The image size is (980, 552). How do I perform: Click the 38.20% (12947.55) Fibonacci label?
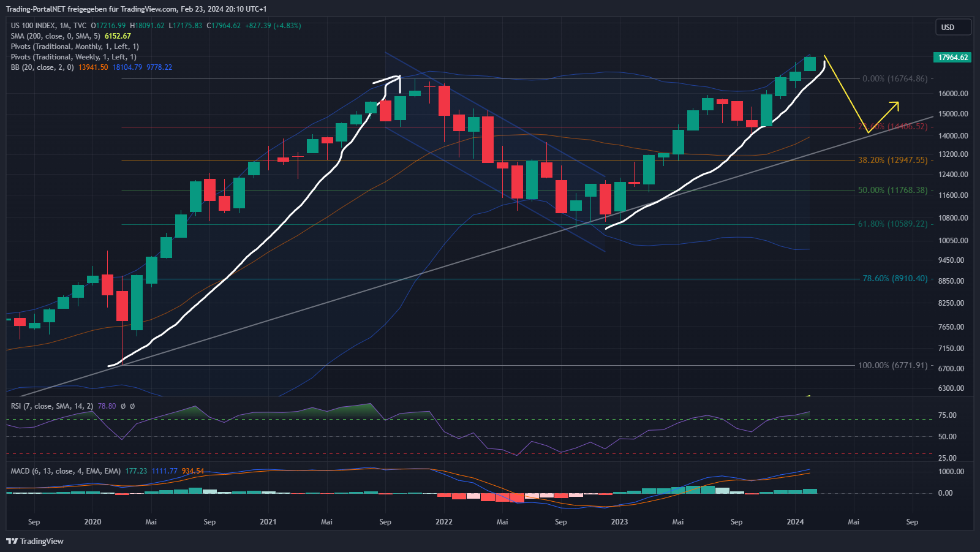(892, 161)
